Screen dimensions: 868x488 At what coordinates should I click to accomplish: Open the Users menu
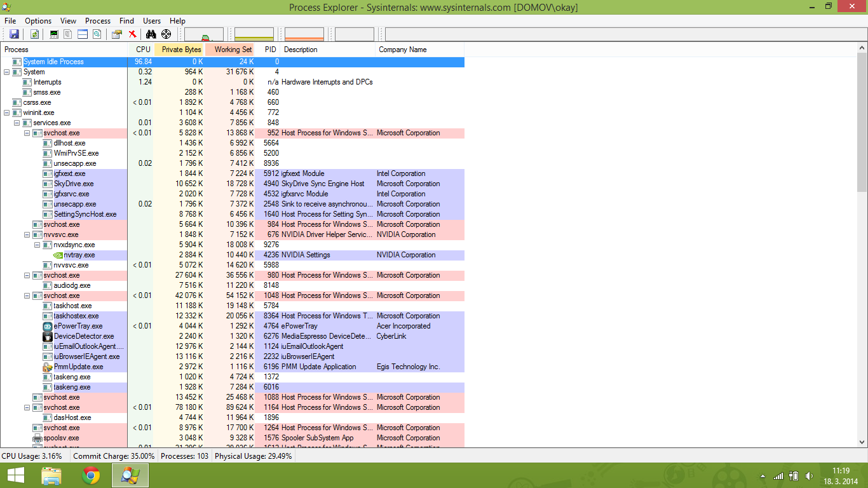pyautogui.click(x=152, y=21)
